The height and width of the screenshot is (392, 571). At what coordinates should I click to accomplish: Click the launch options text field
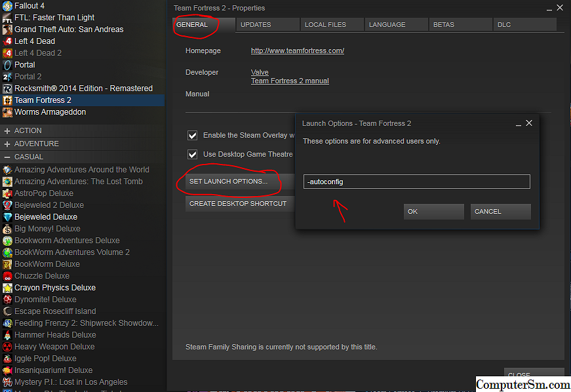tap(416, 182)
